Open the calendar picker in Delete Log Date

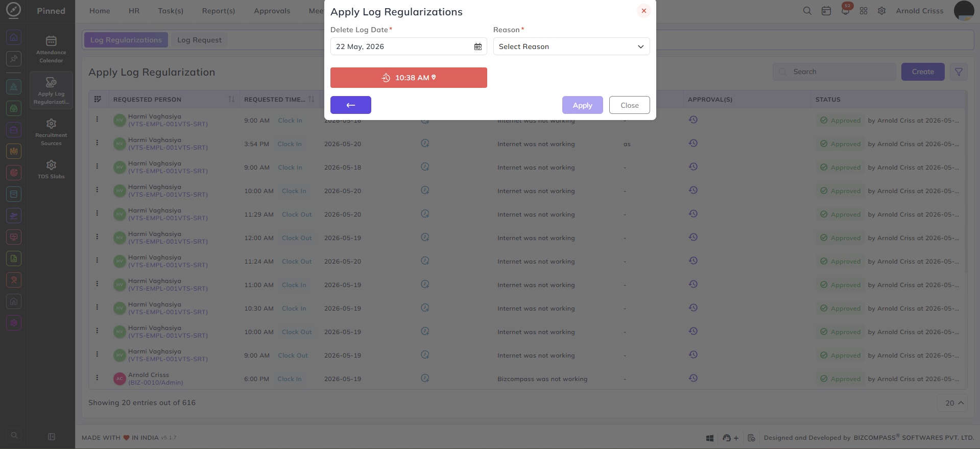(477, 46)
